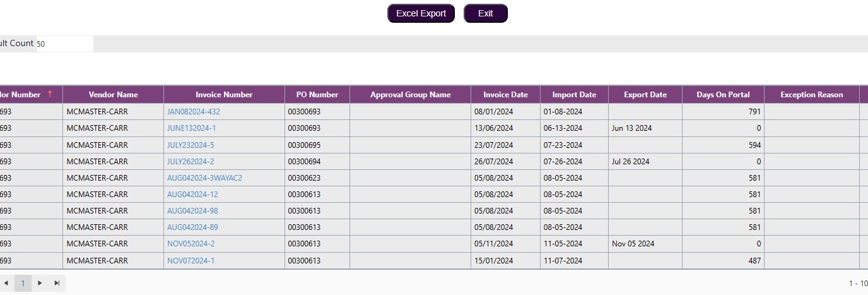This screenshot has width=868, height=295.
Task: Click the Result Count input field
Action: pos(64,44)
